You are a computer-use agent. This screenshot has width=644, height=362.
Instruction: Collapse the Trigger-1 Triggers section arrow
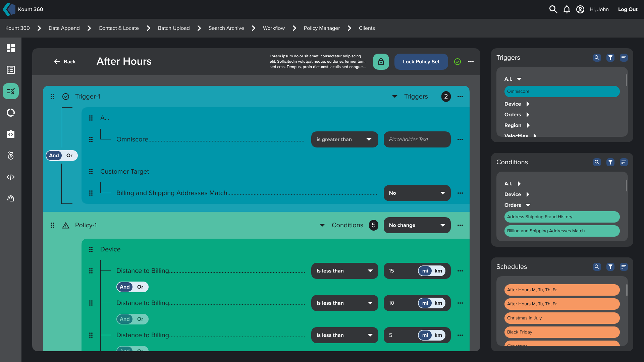(x=395, y=97)
